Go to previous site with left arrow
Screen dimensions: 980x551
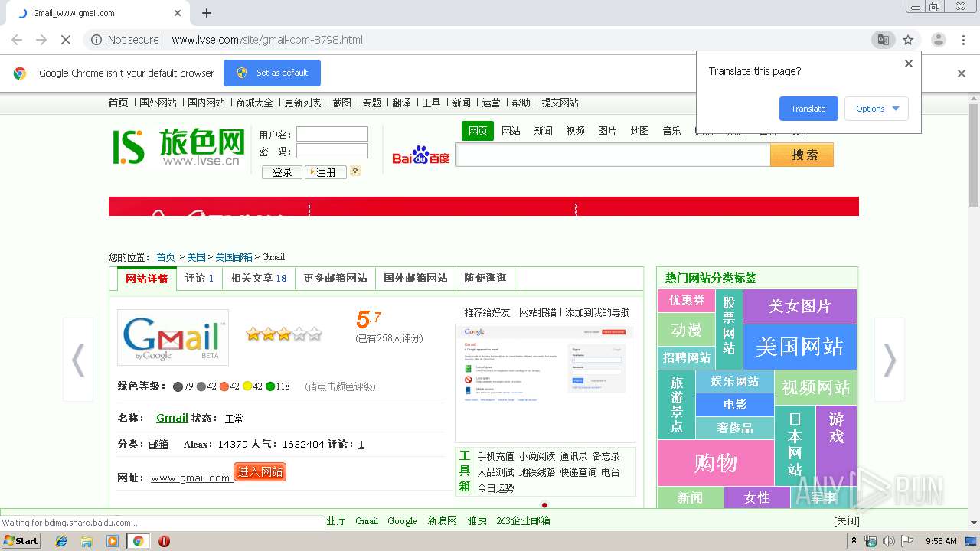(78, 360)
